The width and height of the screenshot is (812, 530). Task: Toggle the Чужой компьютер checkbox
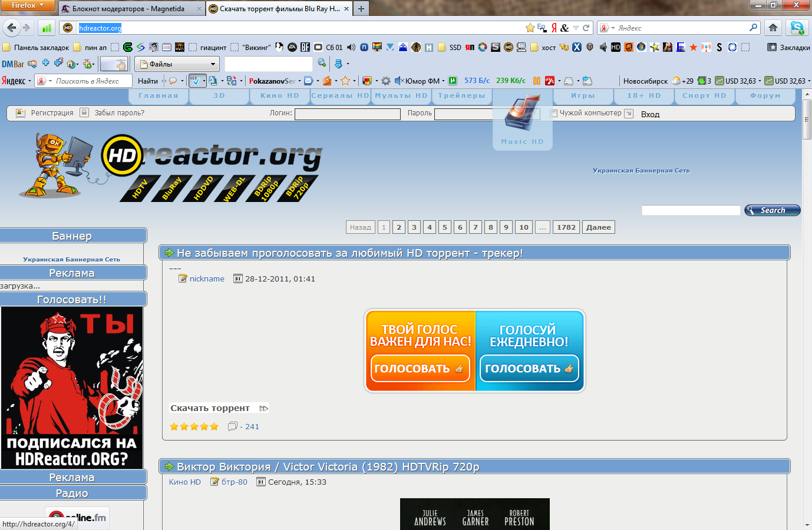tap(553, 113)
